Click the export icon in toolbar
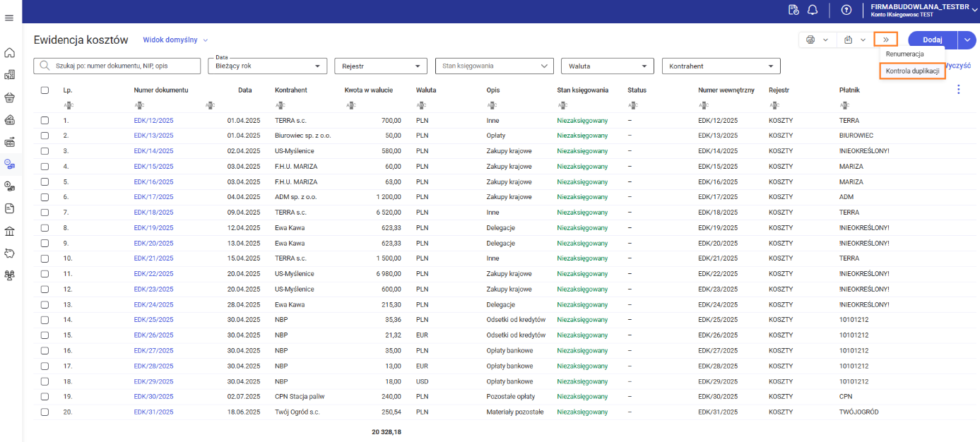Image resolution: width=980 pixels, height=442 pixels. pos(849,40)
